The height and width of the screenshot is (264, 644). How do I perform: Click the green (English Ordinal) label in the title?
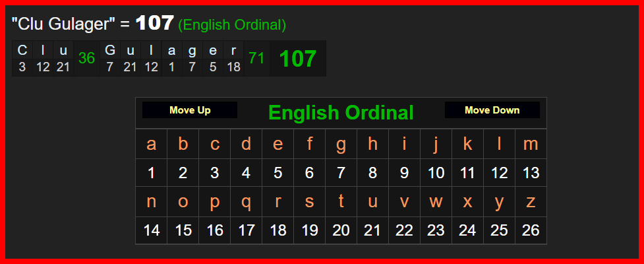click(232, 25)
